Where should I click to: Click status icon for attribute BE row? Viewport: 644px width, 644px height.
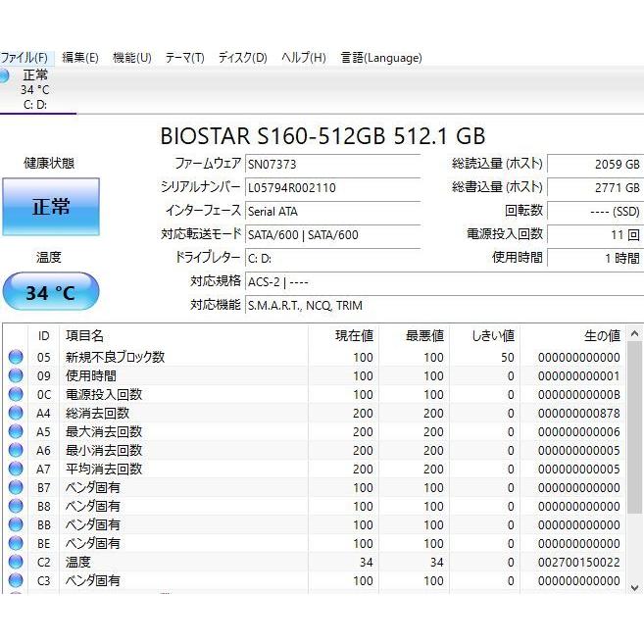(16, 543)
